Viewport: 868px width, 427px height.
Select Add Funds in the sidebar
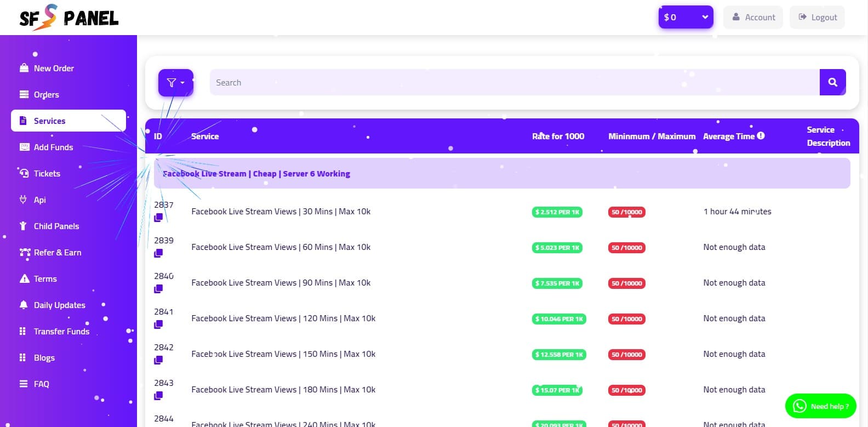tap(53, 147)
